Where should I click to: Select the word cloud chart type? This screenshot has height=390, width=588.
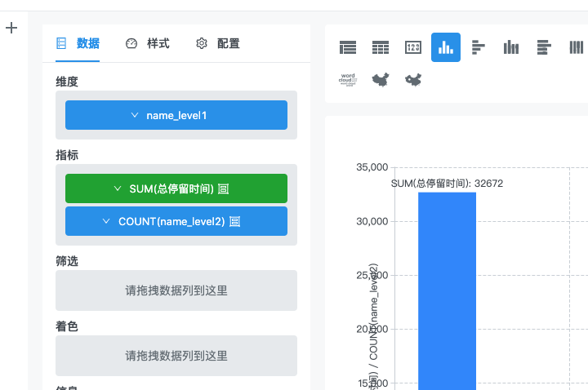point(348,80)
